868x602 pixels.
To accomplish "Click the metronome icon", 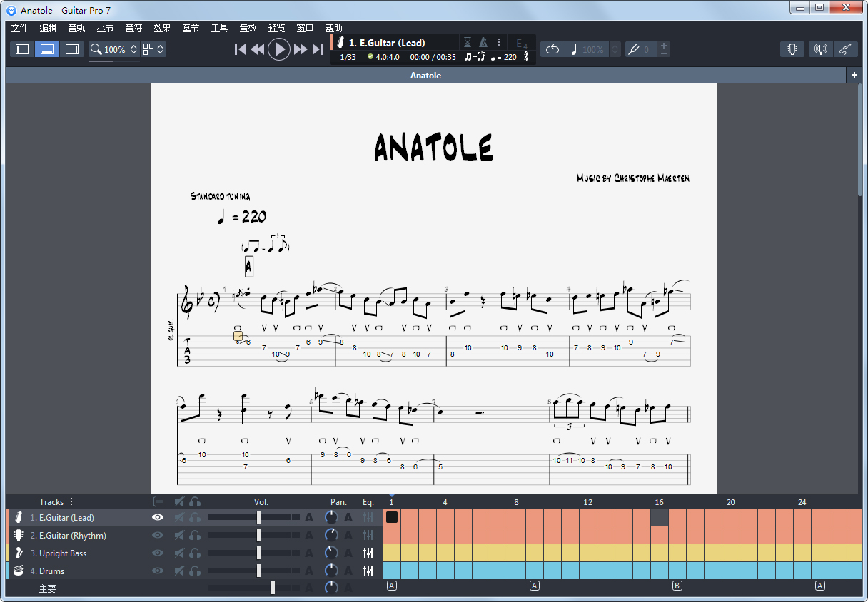I will (x=483, y=42).
